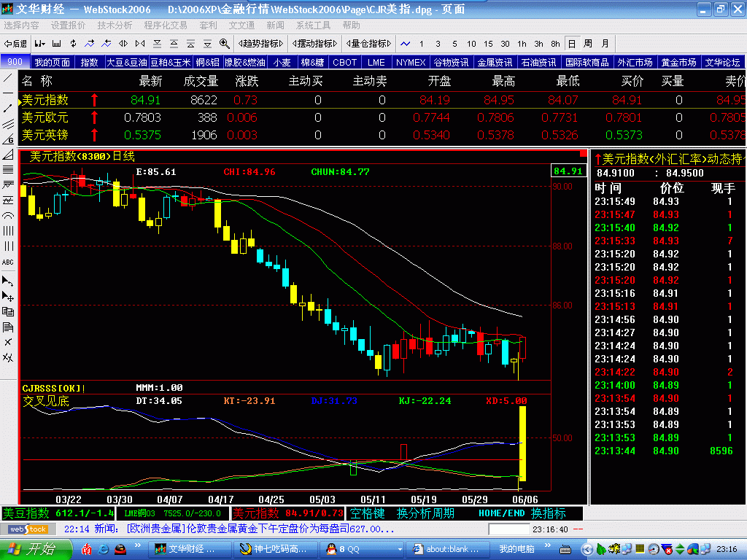Image resolution: width=747 pixels, height=560 pixels.
Task: Open the 外汇市场 tab
Action: pos(635,63)
